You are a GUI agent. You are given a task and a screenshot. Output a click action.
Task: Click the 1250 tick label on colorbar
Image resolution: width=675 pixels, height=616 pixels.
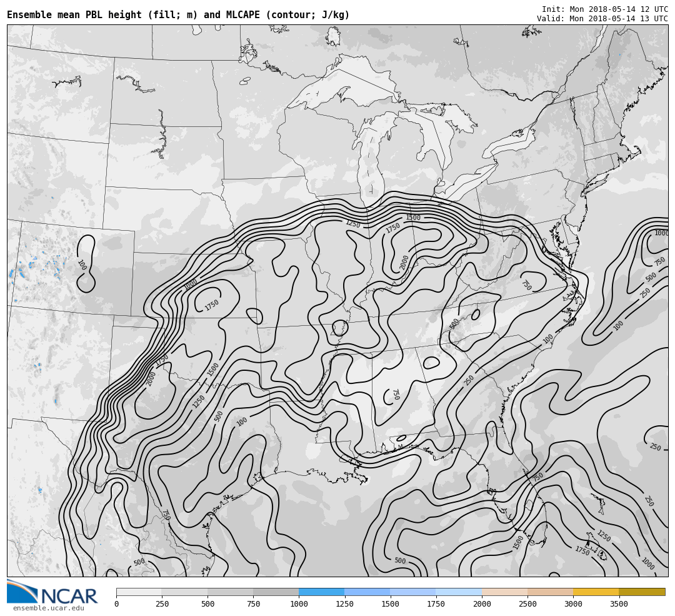coord(344,604)
